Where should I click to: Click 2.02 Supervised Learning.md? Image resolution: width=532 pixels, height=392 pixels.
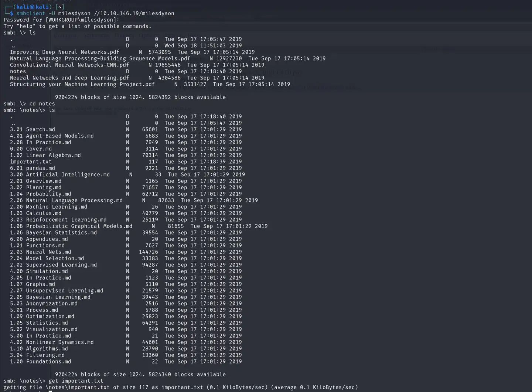pyautogui.click(x=54, y=265)
